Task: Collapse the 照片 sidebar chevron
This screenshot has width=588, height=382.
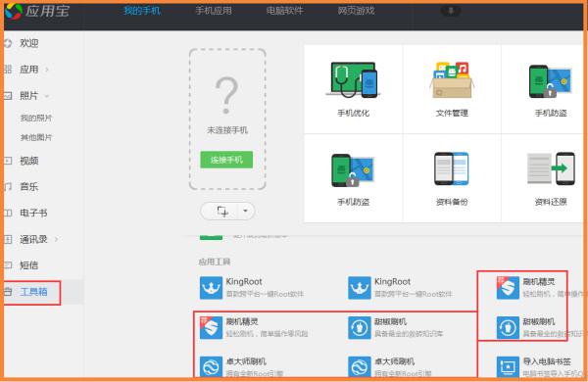Action: (47, 96)
